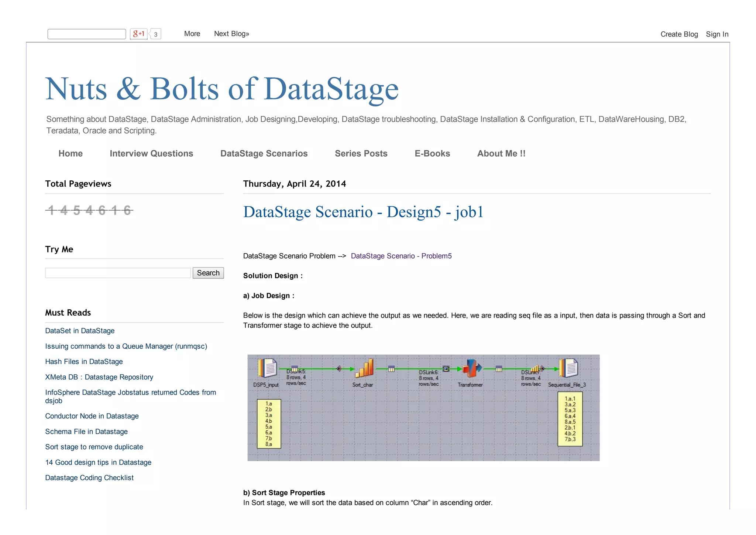Click the input data sticky note
This screenshot has width=756, height=535.
click(x=269, y=424)
